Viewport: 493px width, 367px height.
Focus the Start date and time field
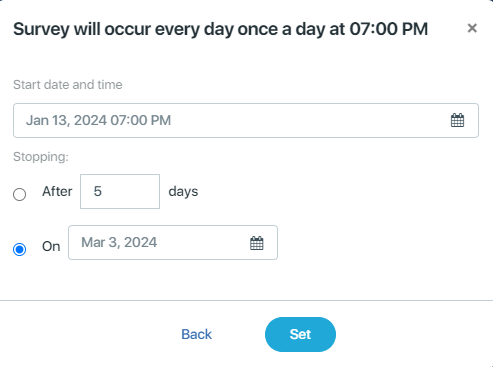(246, 120)
